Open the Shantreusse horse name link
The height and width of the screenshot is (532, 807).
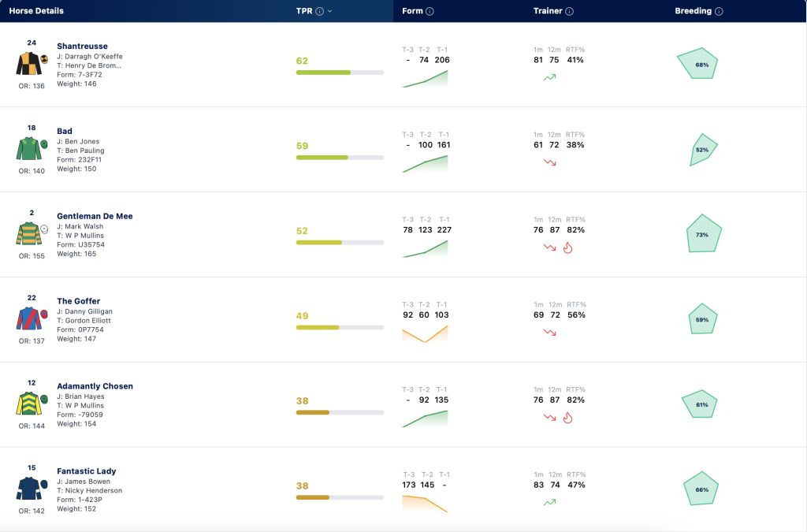82,47
